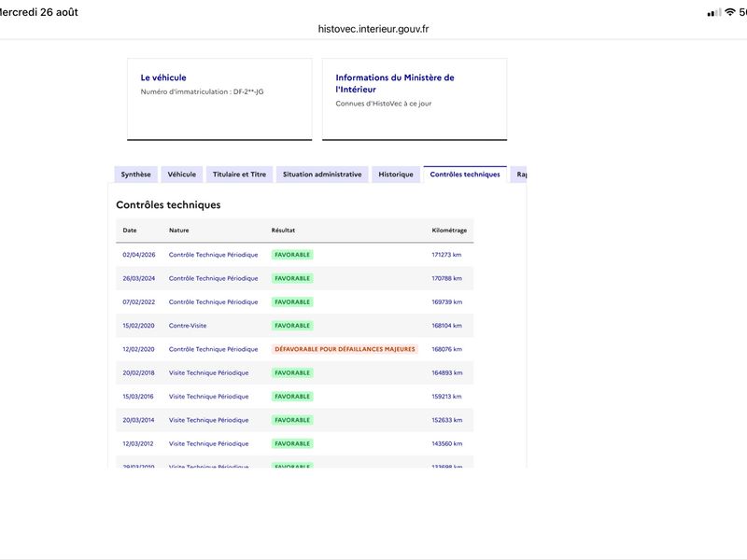Click Contrôle Technique Périodique in the 26/03/2024 row
The height and width of the screenshot is (560, 747).
[213, 278]
